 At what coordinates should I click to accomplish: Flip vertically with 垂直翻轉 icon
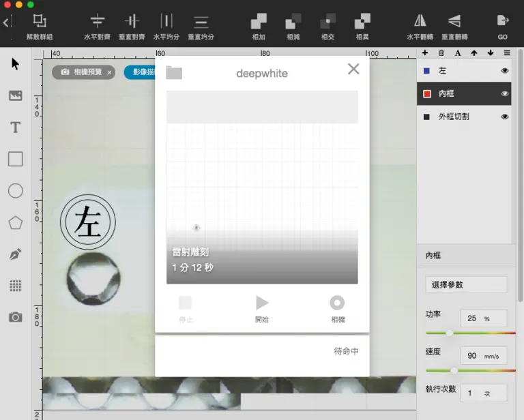(x=454, y=20)
